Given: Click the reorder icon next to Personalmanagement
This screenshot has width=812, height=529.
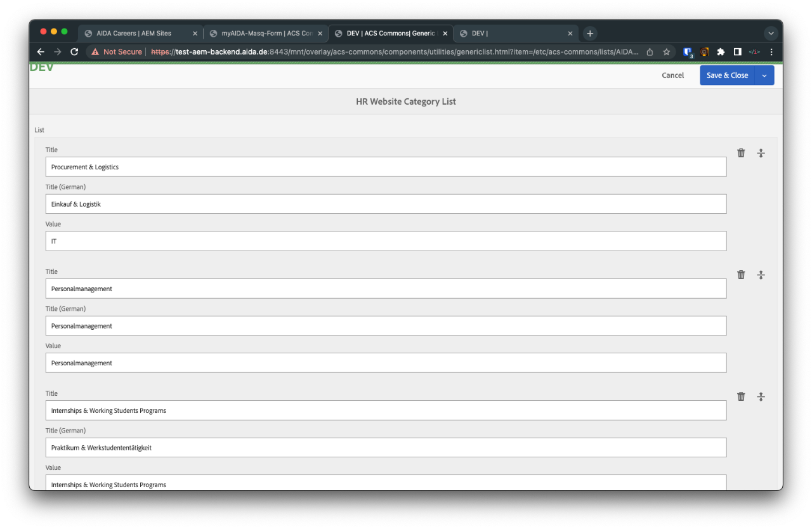Looking at the screenshot, I should (x=761, y=275).
